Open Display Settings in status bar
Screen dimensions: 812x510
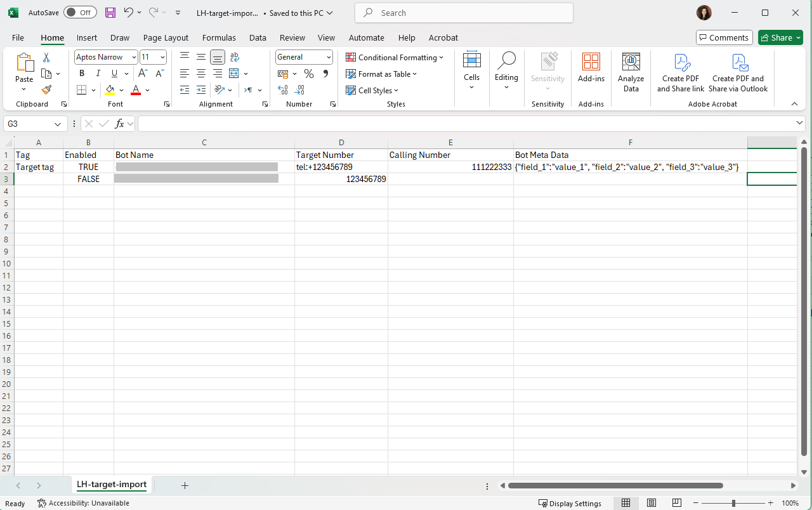(570, 503)
